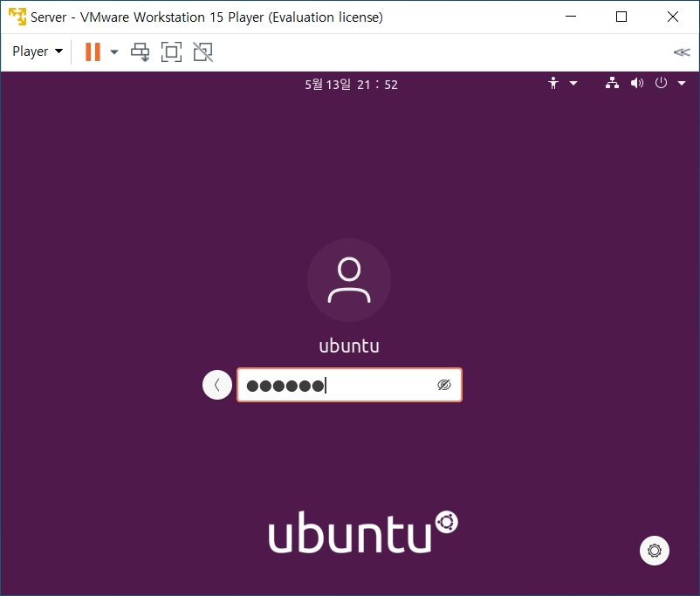The width and height of the screenshot is (700, 596).
Task: Expand the accessibility dropdown arrow
Action: point(573,83)
